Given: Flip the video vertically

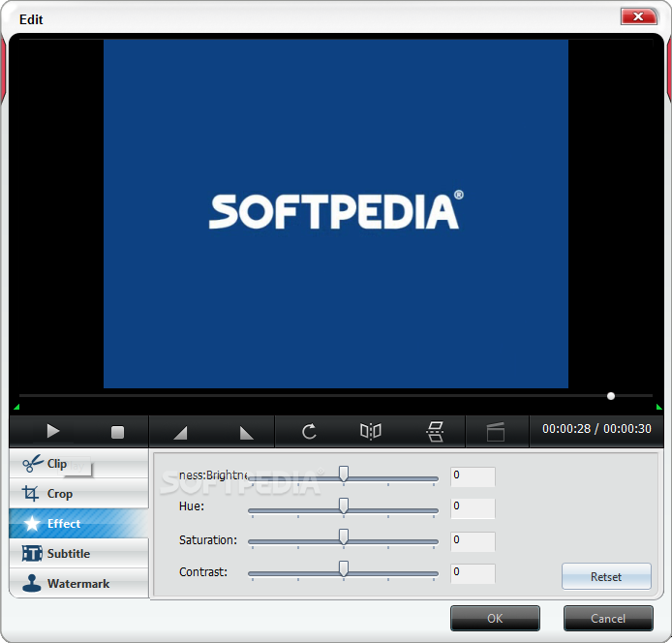Looking at the screenshot, I should [435, 431].
